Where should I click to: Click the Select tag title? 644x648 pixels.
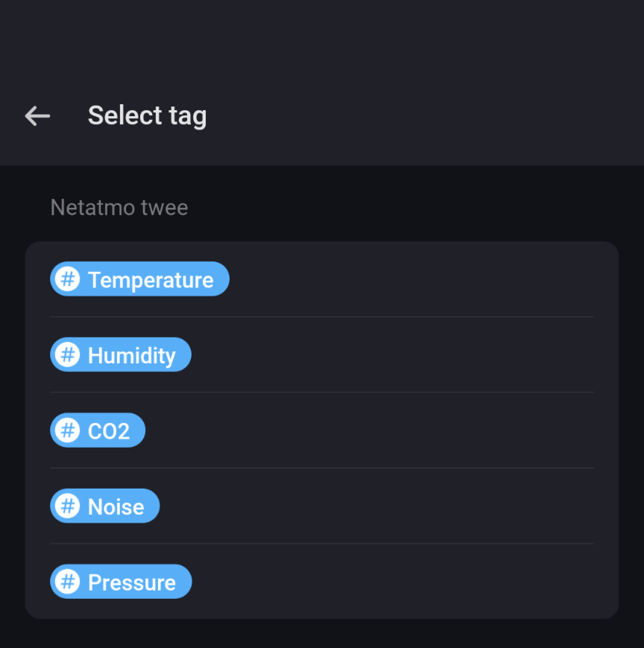click(148, 115)
